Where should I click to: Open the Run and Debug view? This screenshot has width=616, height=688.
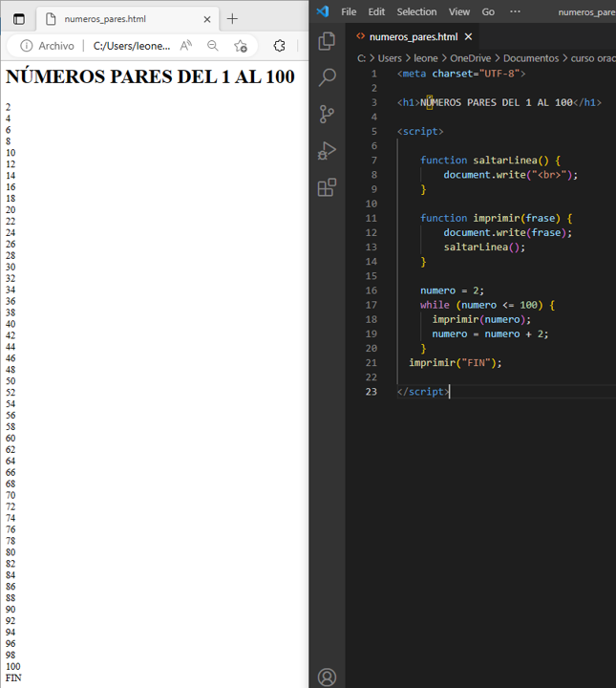pos(327,151)
